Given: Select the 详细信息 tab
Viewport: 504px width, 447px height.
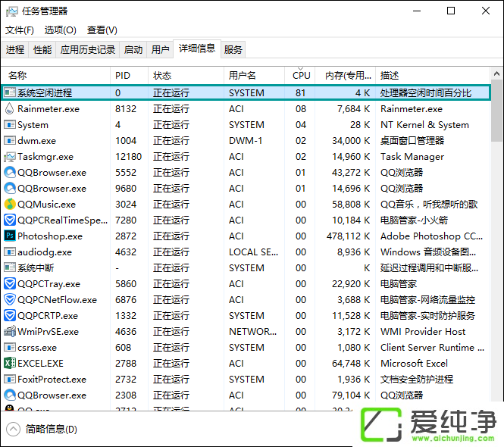Looking at the screenshot, I should [197, 48].
